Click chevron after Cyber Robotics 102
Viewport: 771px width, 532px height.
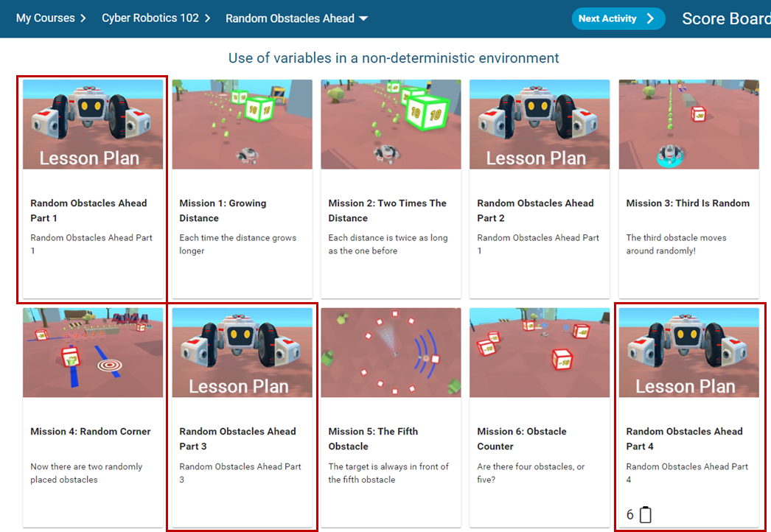coord(208,18)
